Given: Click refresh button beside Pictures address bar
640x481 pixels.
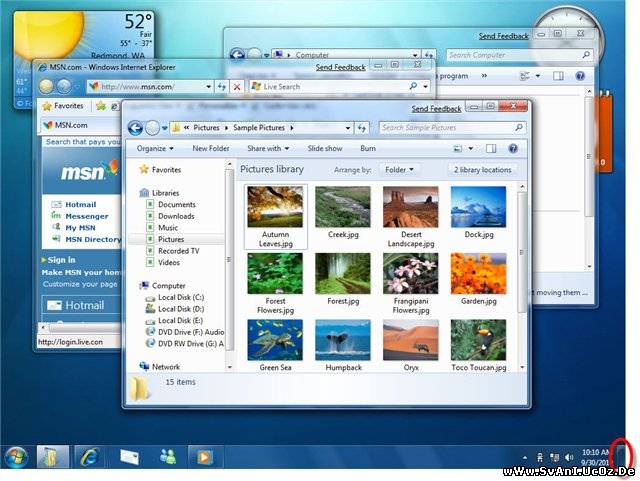Looking at the screenshot, I should (x=361, y=128).
